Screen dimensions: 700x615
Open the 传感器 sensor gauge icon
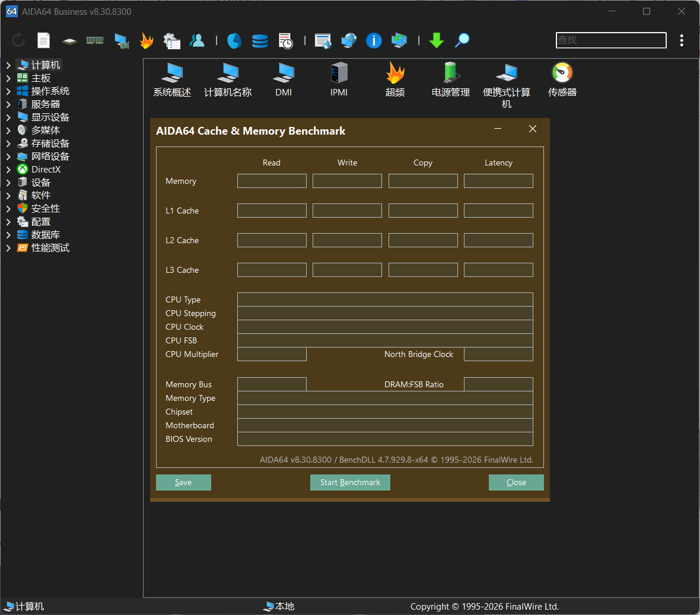[562, 80]
